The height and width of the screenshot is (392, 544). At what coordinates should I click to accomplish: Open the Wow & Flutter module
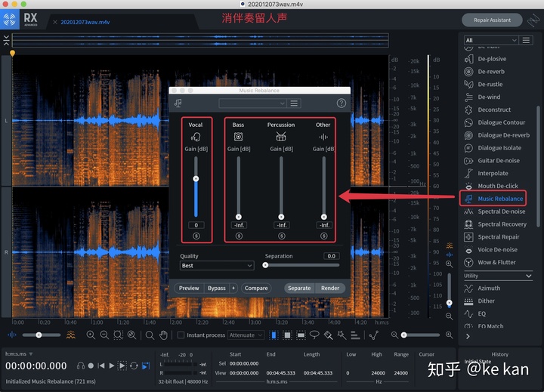click(490, 262)
